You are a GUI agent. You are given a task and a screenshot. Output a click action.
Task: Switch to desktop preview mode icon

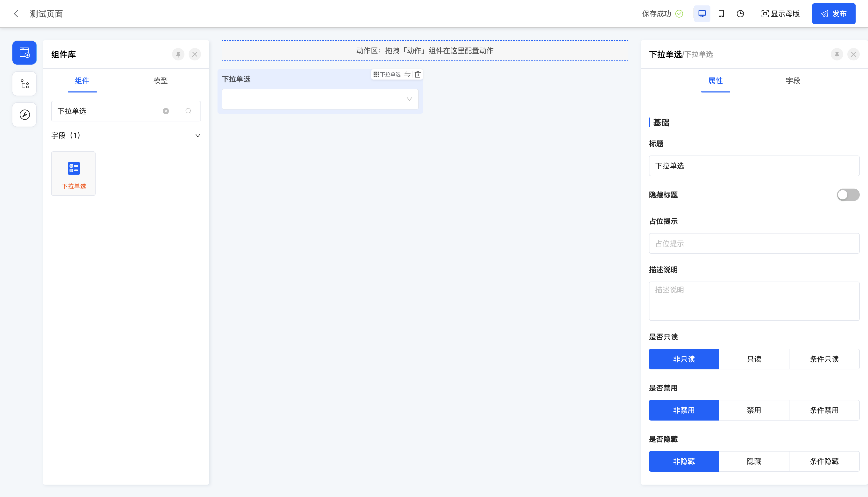702,14
